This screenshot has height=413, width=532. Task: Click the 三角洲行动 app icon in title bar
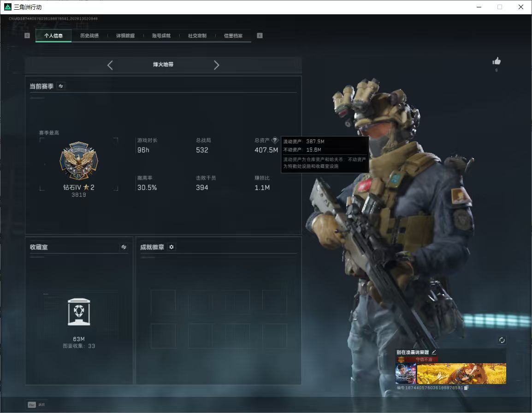(7, 7)
